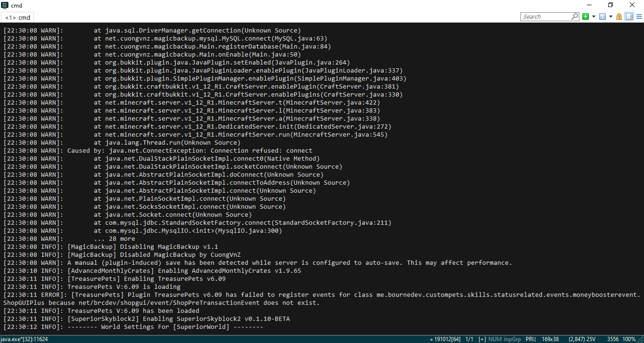644x343 pixels.
Task: Click the "[+]" status bar indicator
Action: 482,339
